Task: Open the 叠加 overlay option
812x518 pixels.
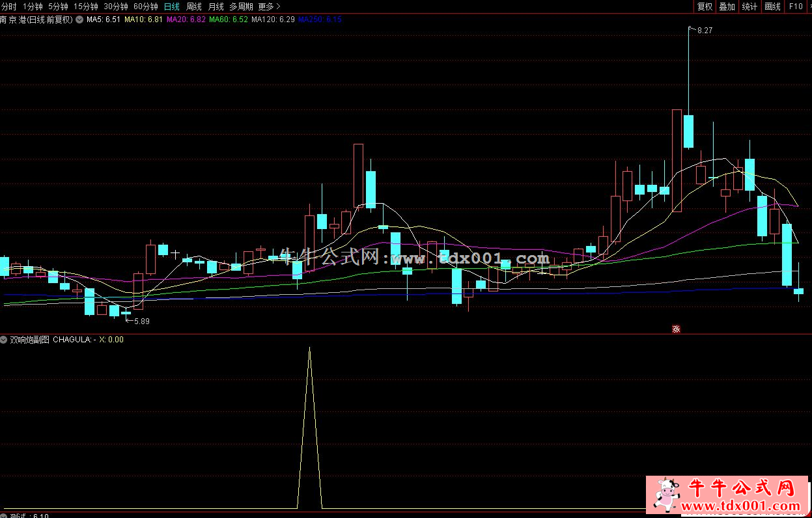Action: point(727,7)
